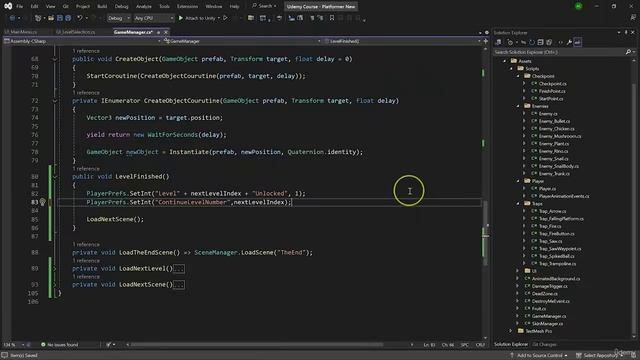Open the Assembly-CSharp project dropdown
Image resolution: width=640 pixels, height=360 pixels.
(x=82, y=41)
